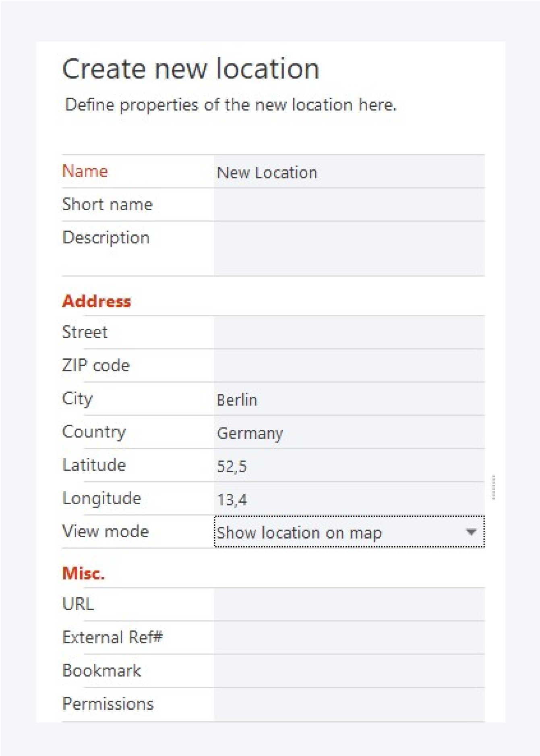Click the Misc. section header
Image resolution: width=540 pixels, height=756 pixels.
[x=83, y=573]
